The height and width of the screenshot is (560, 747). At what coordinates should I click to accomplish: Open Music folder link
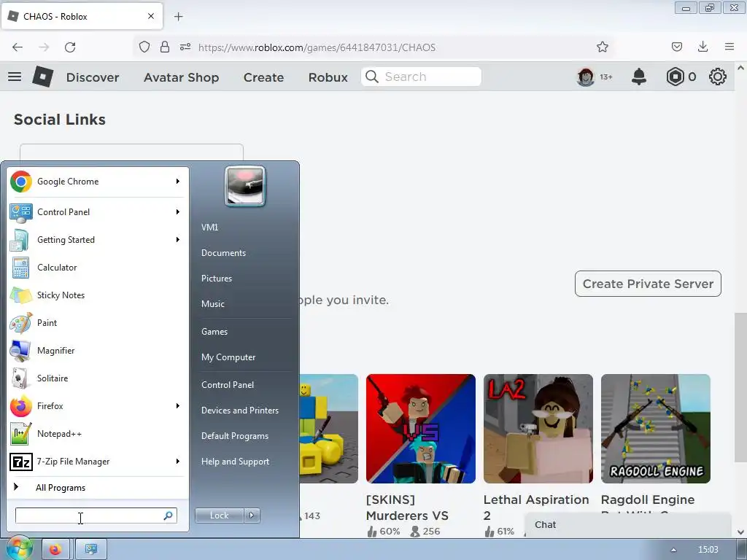tap(213, 304)
